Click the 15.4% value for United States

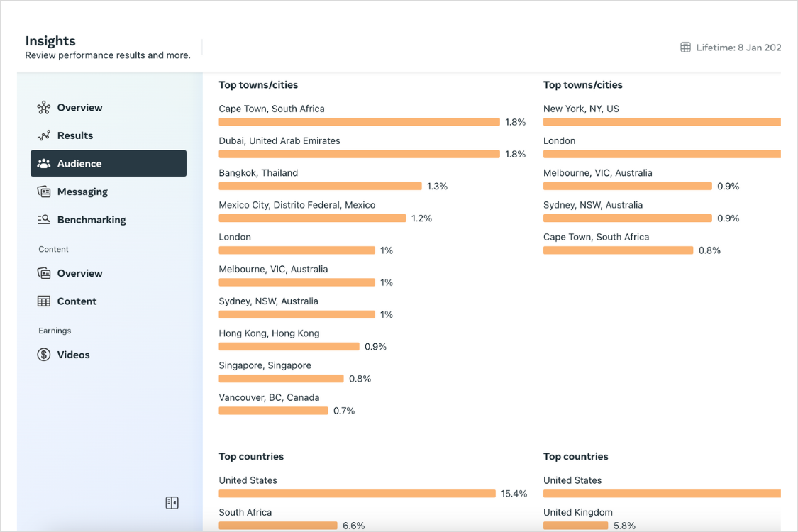point(514,493)
